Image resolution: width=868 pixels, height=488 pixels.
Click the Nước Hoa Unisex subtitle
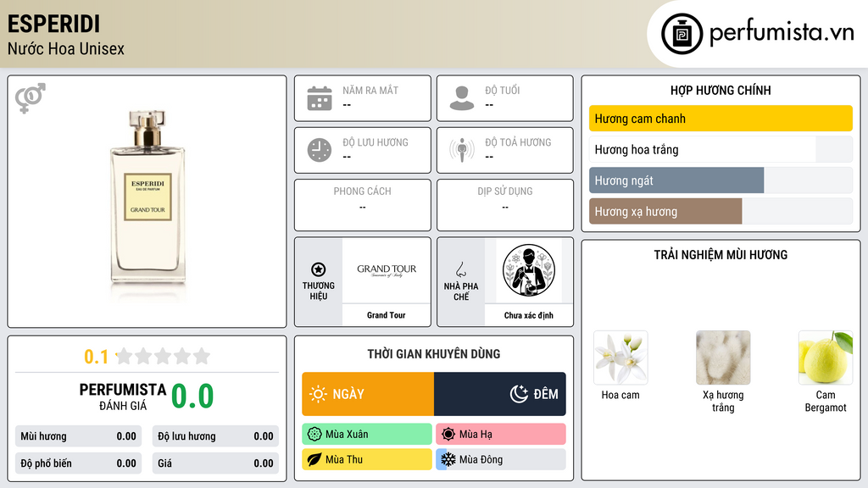click(66, 48)
